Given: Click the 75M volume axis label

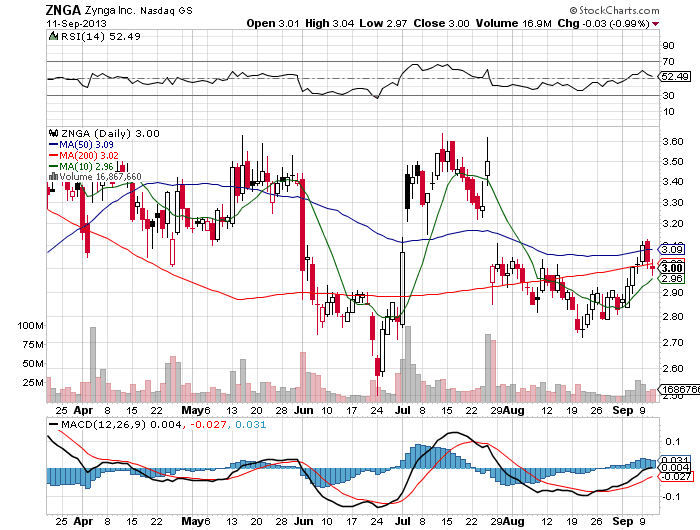Looking at the screenshot, I should click(x=33, y=345).
